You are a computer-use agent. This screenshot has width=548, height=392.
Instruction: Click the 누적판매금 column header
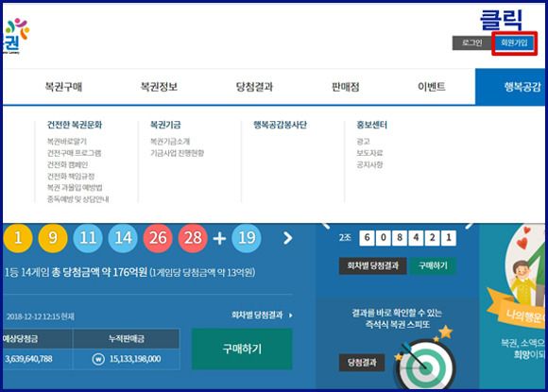[x=127, y=338]
